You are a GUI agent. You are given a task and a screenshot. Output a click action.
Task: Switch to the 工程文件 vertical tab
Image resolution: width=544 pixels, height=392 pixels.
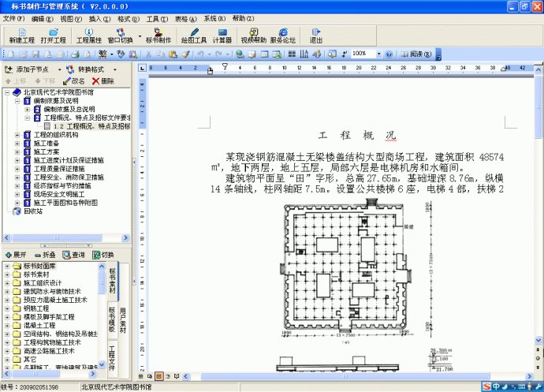click(x=112, y=358)
